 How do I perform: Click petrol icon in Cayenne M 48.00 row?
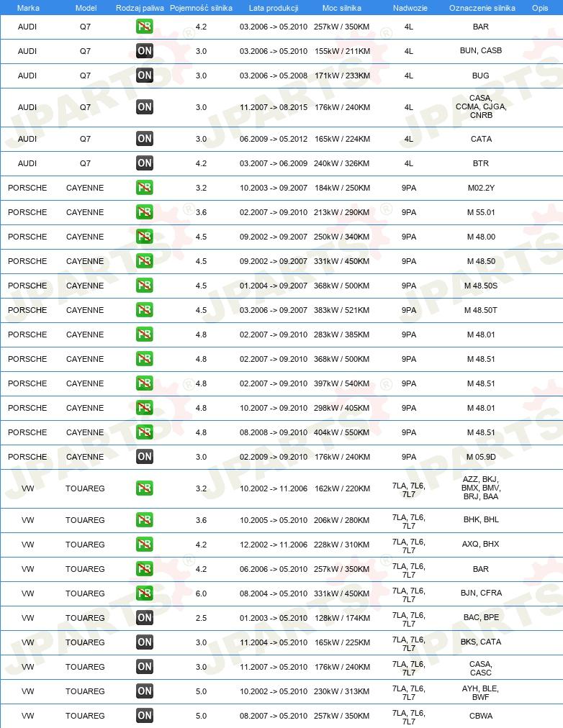pos(145,237)
